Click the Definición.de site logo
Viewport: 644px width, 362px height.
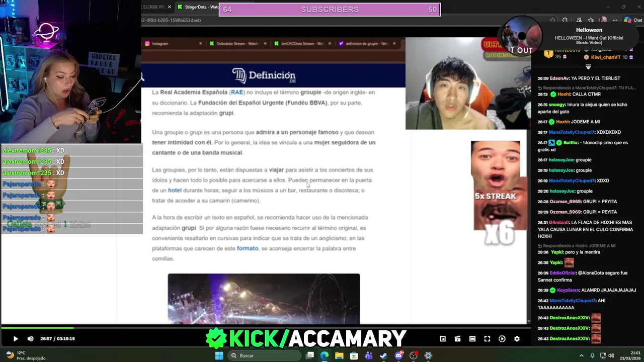pyautogui.click(x=264, y=76)
